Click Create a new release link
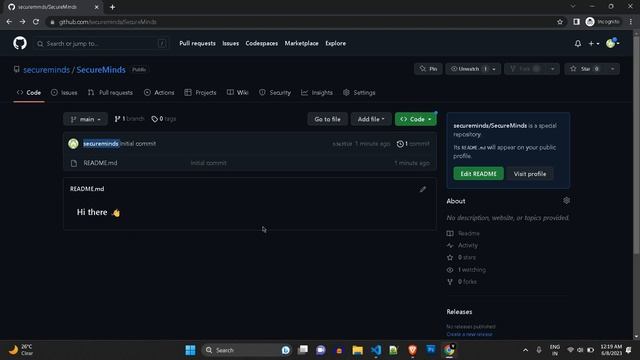The width and height of the screenshot is (640, 360). (x=469, y=334)
